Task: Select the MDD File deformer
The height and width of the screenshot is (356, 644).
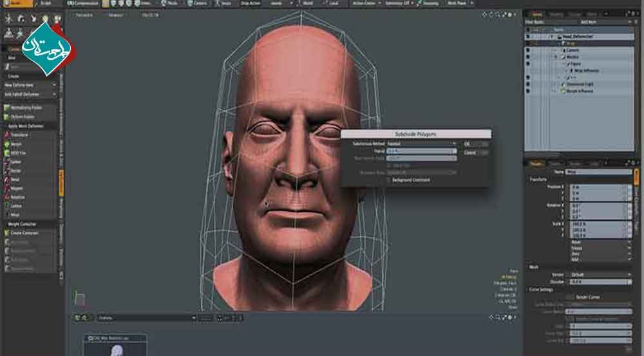Action: pyautogui.click(x=29, y=153)
